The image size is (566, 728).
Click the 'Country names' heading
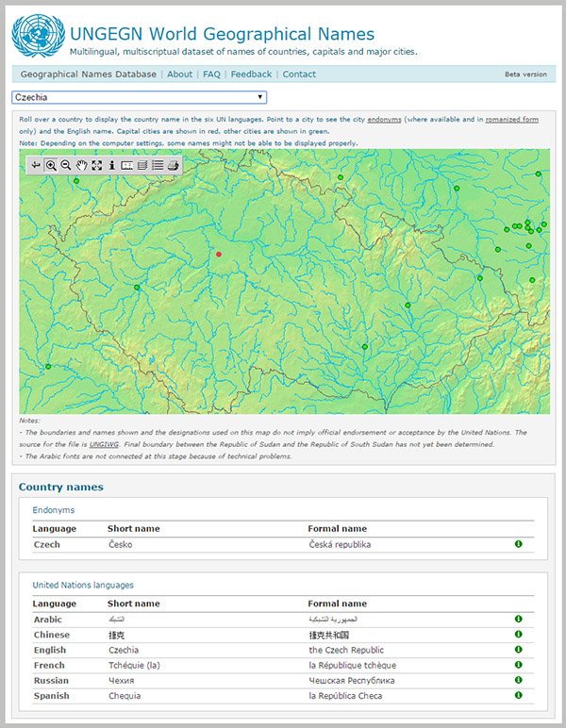pyautogui.click(x=60, y=487)
